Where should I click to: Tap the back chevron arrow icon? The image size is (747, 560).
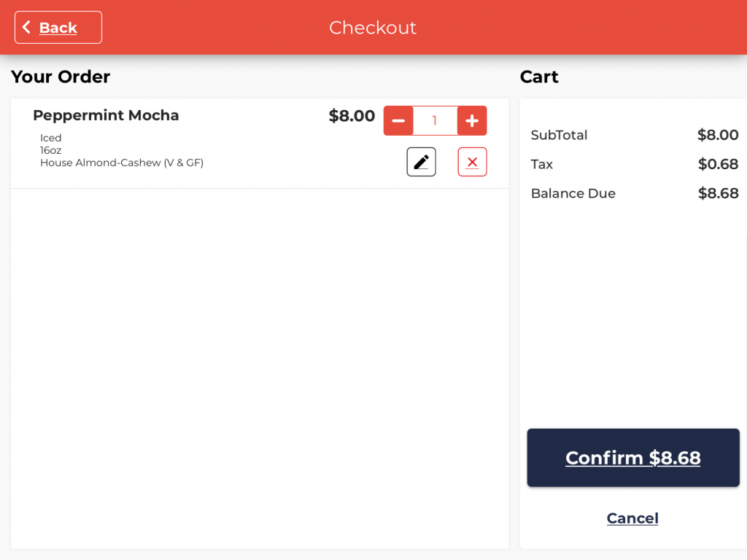tap(26, 28)
